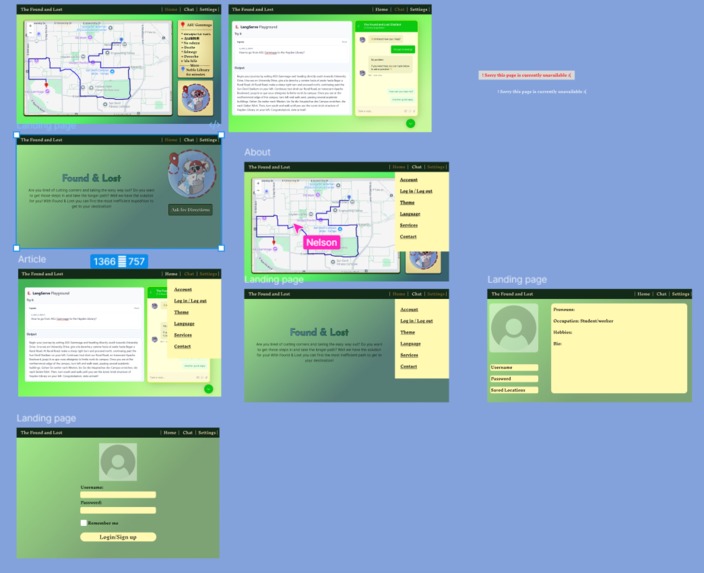
Task: Click Home in the profile frame navbar
Action: coord(643,294)
